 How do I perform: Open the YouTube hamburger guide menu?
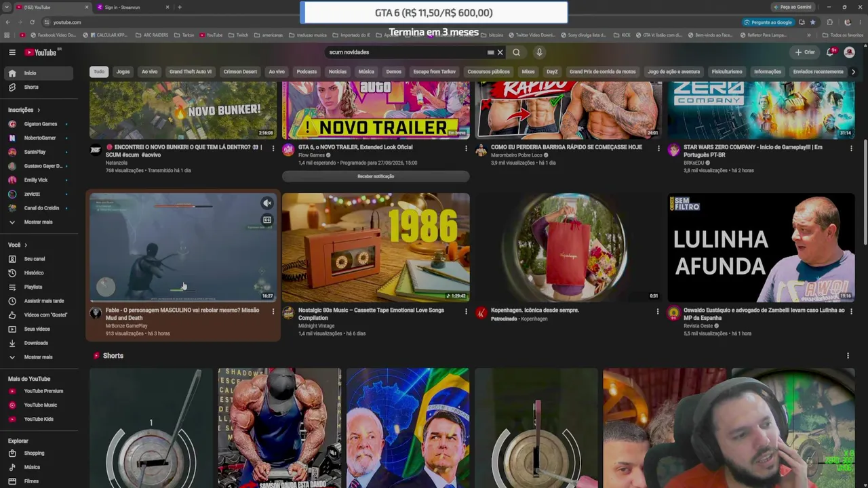coord(12,52)
